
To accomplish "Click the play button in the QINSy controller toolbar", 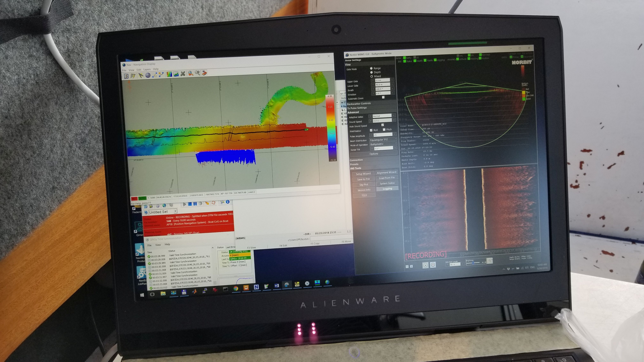I will pos(184,204).
